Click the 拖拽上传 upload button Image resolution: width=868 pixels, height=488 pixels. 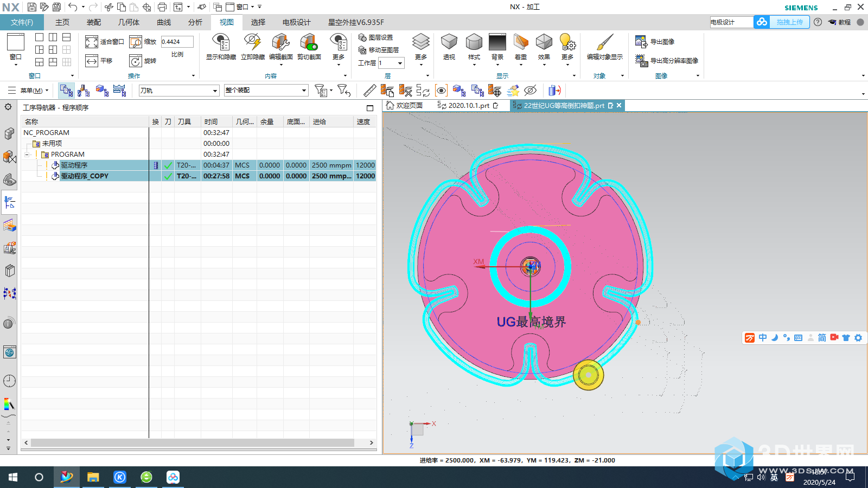tap(789, 22)
